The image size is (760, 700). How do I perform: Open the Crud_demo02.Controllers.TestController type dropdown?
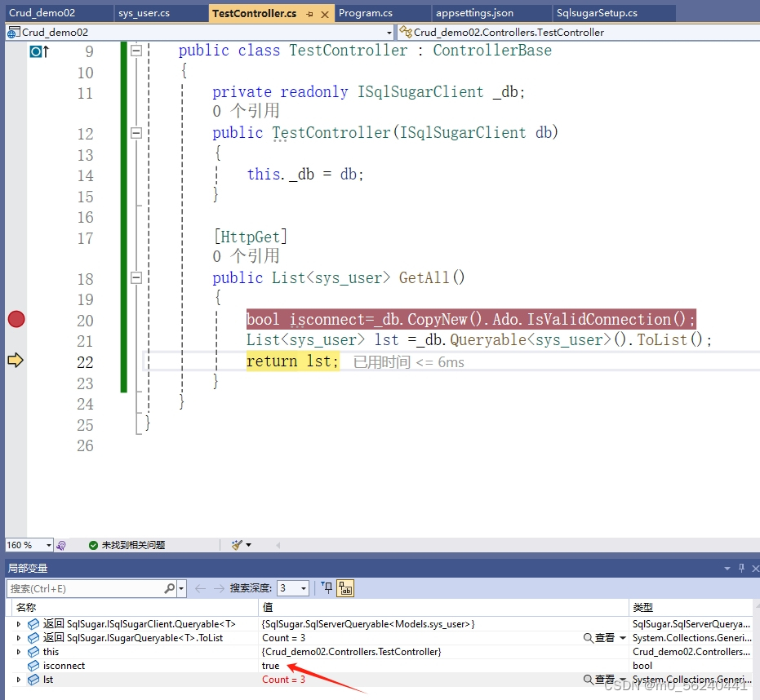point(578,33)
